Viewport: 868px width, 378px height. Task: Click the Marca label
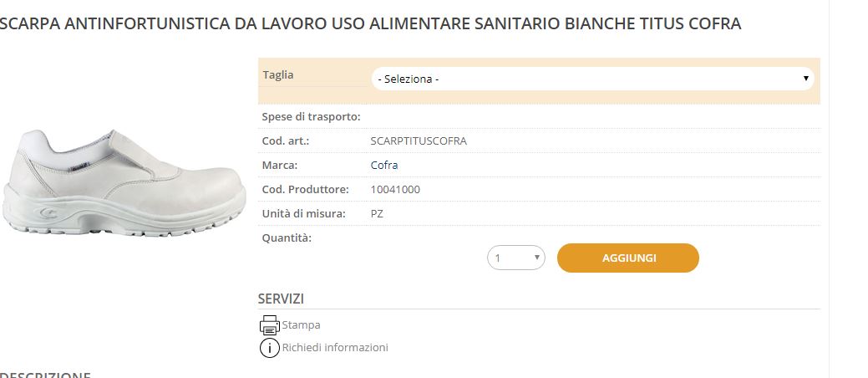point(280,165)
